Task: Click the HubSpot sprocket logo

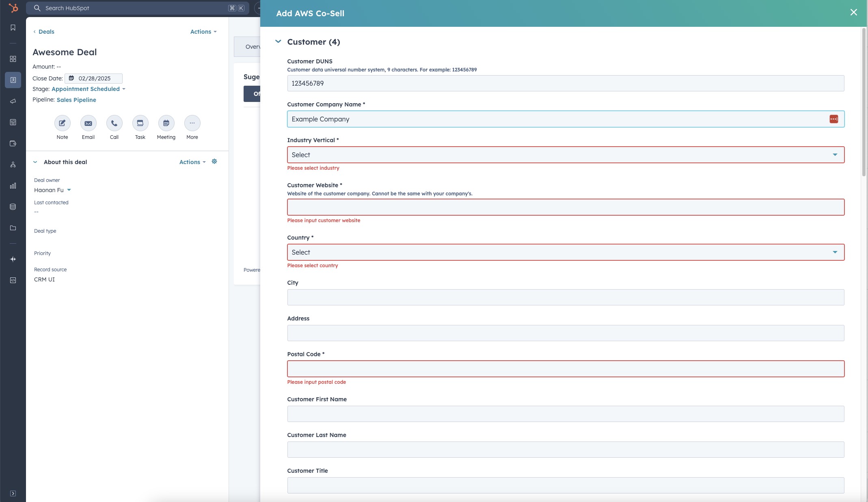Action: click(13, 8)
